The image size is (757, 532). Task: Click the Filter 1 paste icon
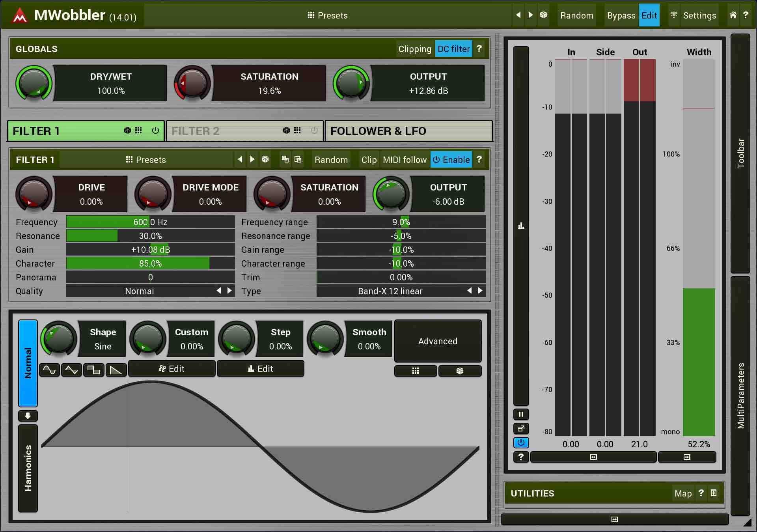pyautogui.click(x=298, y=159)
